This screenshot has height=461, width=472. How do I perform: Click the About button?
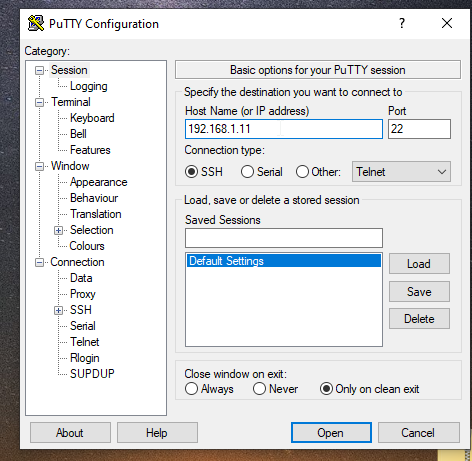pos(70,433)
